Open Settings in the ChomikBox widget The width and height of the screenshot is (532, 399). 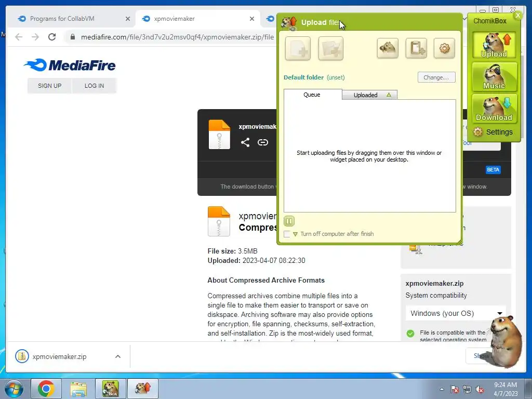tap(493, 132)
